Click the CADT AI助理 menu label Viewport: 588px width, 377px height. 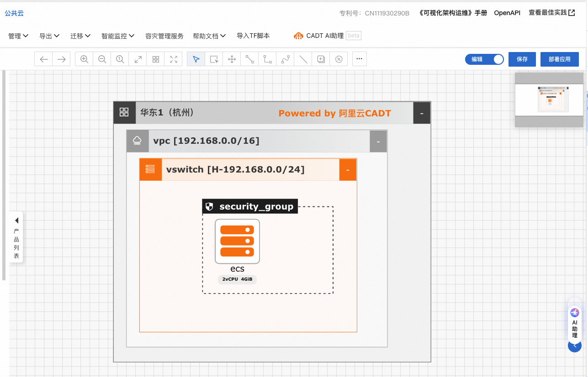click(325, 36)
